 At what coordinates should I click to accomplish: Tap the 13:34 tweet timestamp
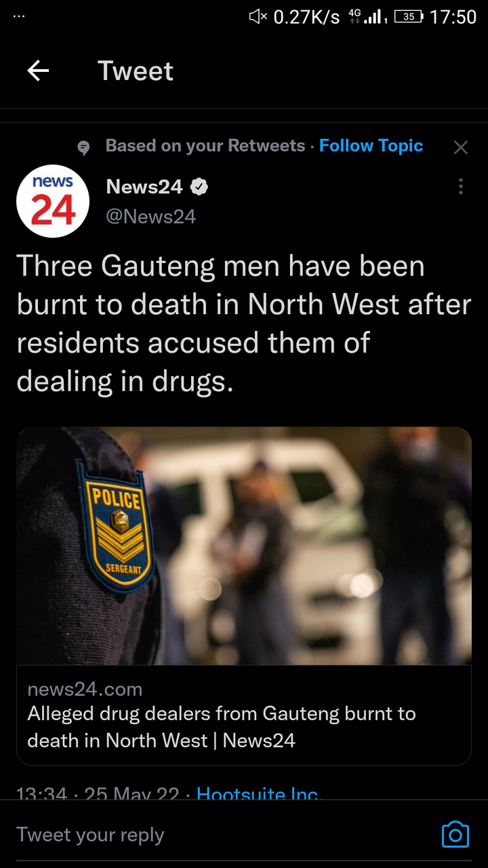point(42,793)
